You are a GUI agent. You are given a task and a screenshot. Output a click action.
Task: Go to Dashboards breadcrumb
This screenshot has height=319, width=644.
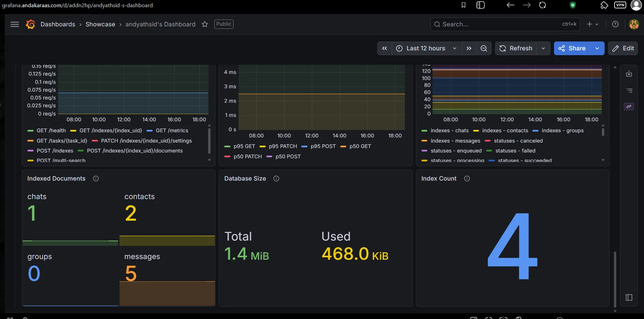(58, 24)
